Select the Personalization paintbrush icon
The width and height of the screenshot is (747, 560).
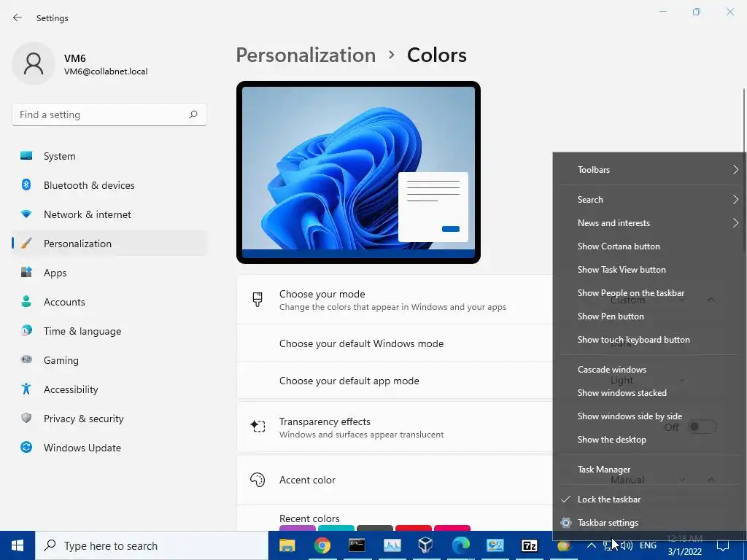[x=26, y=244]
